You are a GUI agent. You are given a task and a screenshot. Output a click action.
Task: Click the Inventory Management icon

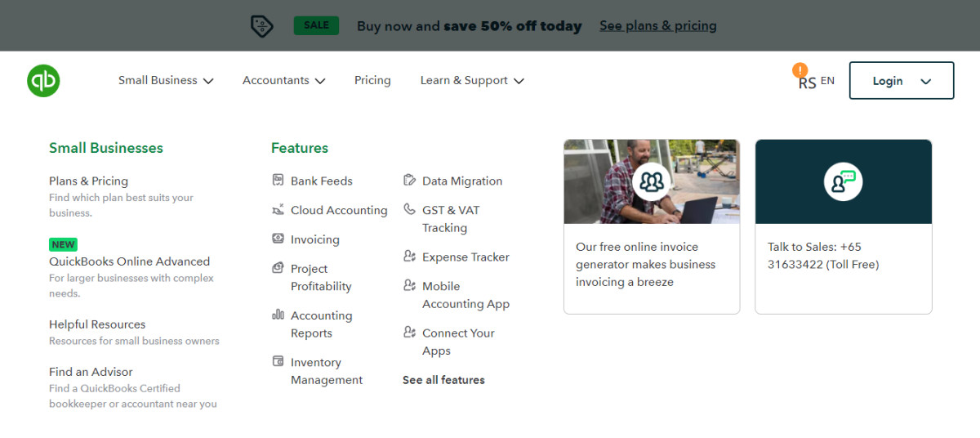(x=278, y=361)
